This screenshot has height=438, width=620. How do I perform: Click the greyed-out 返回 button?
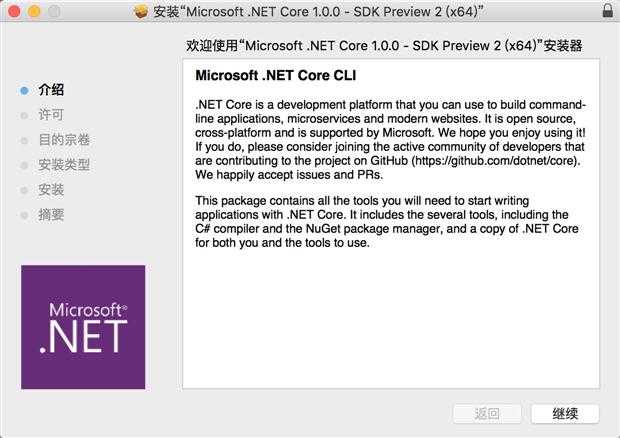click(487, 413)
